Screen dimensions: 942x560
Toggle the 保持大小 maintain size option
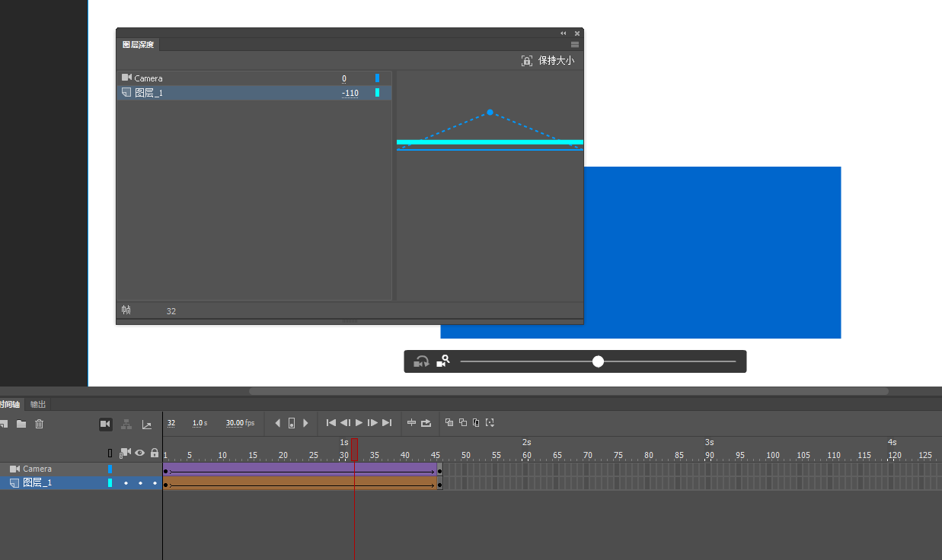tap(548, 61)
